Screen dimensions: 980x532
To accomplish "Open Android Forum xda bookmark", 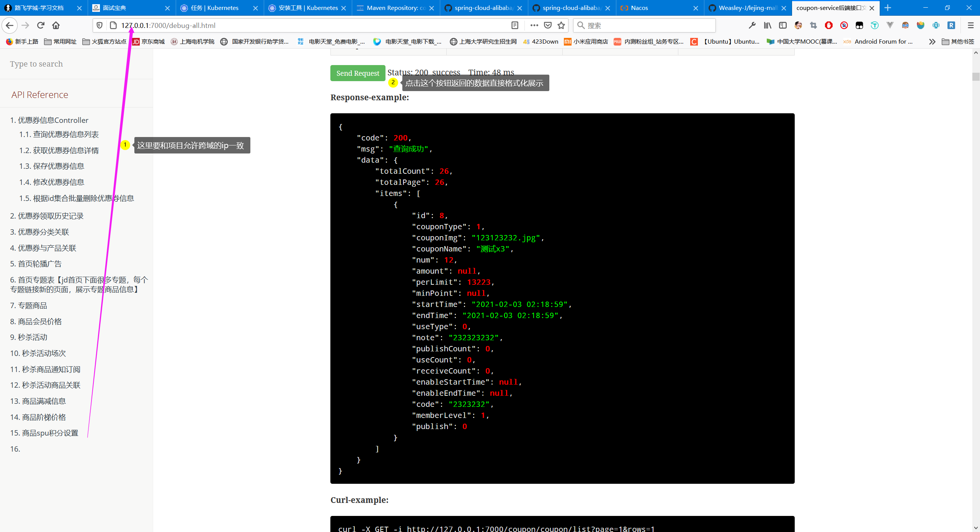I will (878, 41).
